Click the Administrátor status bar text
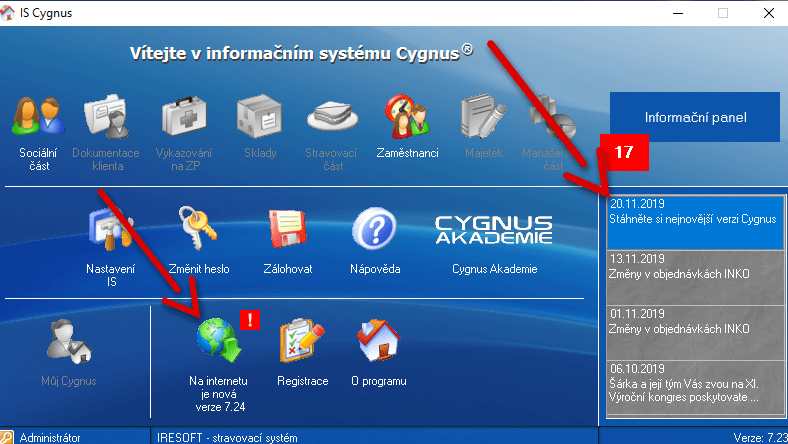The height and width of the screenshot is (444, 788). pyautogui.click(x=50, y=438)
